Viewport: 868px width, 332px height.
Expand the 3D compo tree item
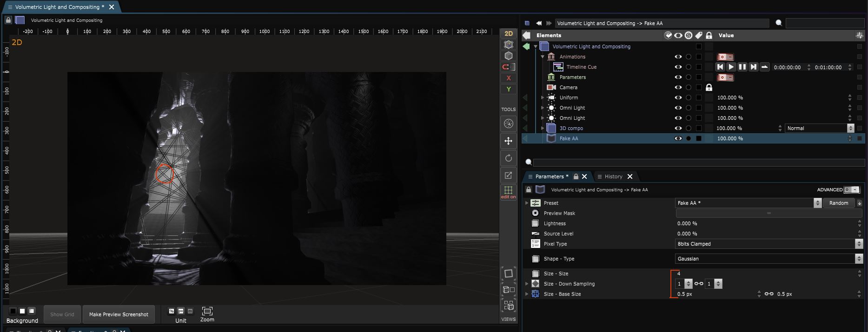click(542, 128)
